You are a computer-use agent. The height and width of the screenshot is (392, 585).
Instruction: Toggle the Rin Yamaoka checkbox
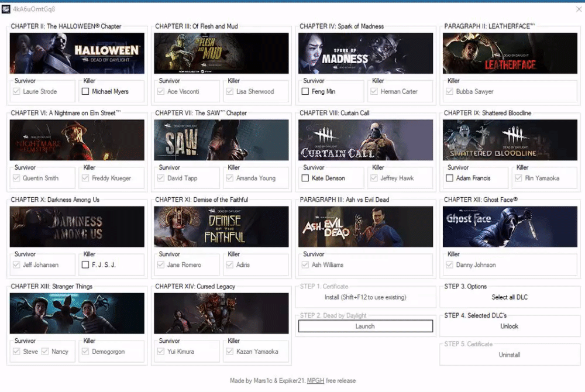pyautogui.click(x=518, y=178)
